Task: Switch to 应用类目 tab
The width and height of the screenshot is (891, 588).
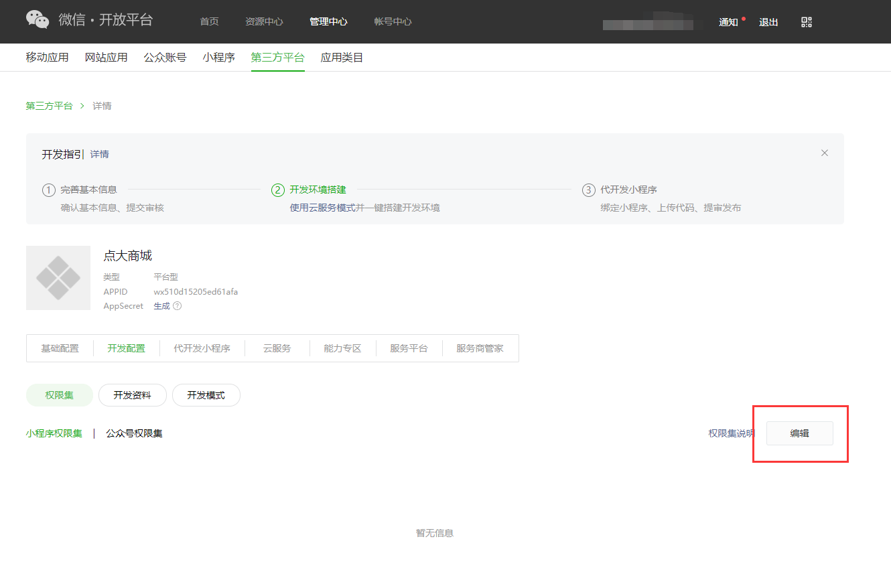Action: pyautogui.click(x=342, y=58)
